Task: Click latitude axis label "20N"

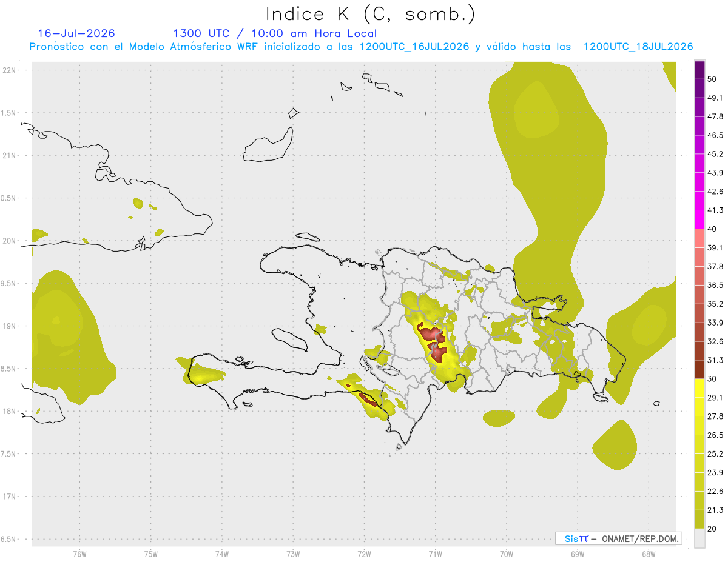Action: click(10, 241)
